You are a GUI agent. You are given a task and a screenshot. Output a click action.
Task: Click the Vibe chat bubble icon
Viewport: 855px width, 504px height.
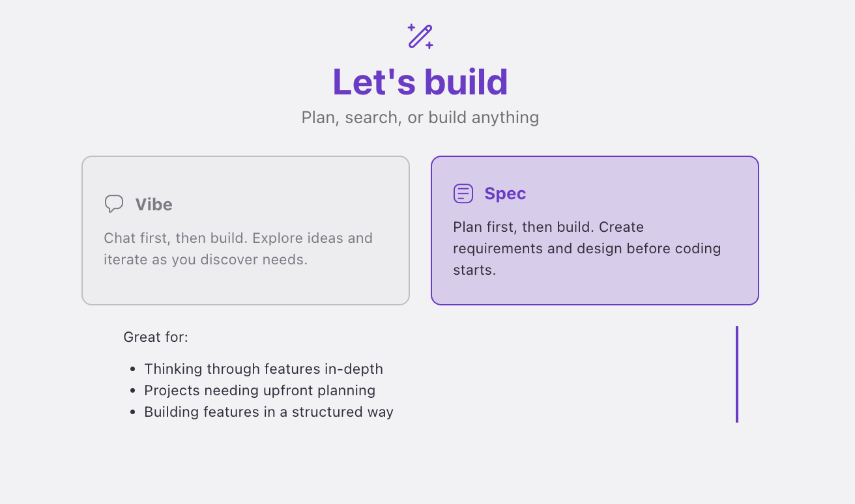114,204
